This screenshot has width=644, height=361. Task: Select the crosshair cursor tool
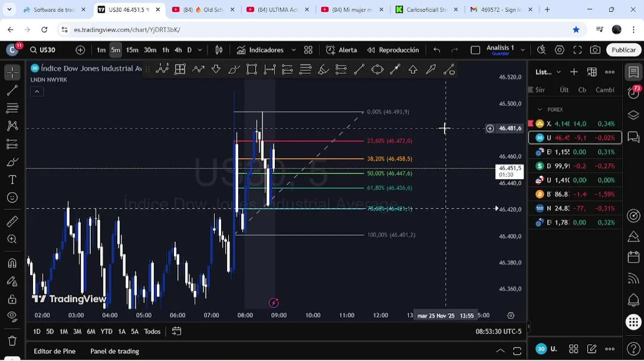[x=13, y=72]
